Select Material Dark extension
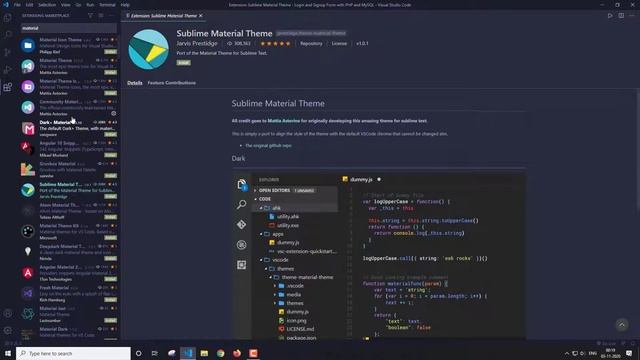 coord(69,333)
